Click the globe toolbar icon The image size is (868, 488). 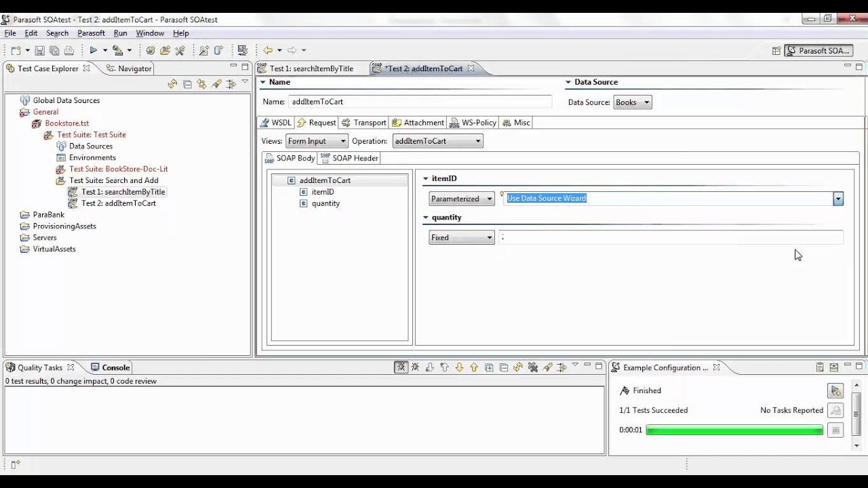[151, 50]
